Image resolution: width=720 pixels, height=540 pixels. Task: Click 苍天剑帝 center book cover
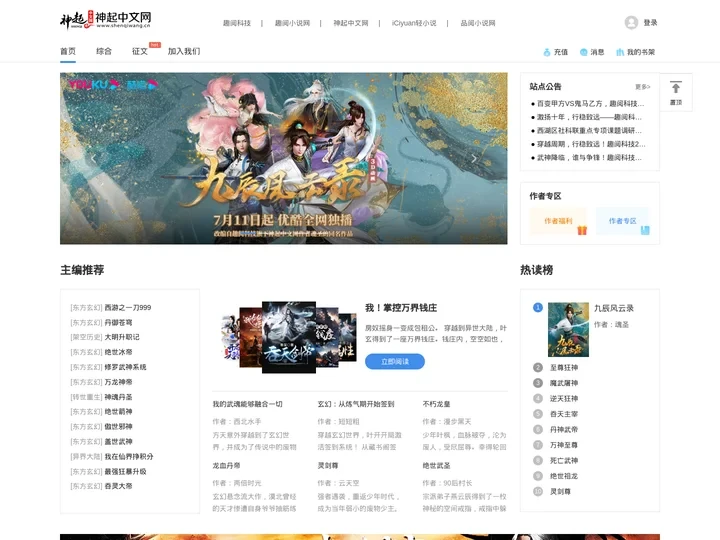pos(289,338)
